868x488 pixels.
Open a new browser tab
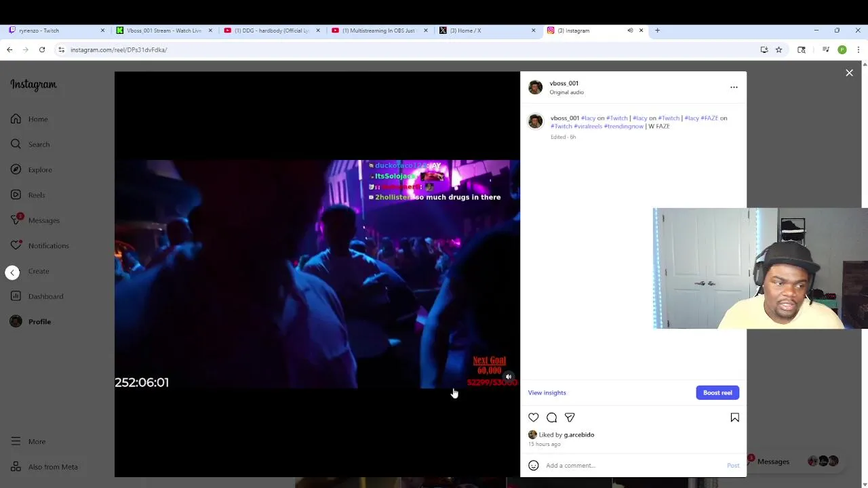click(x=657, y=30)
